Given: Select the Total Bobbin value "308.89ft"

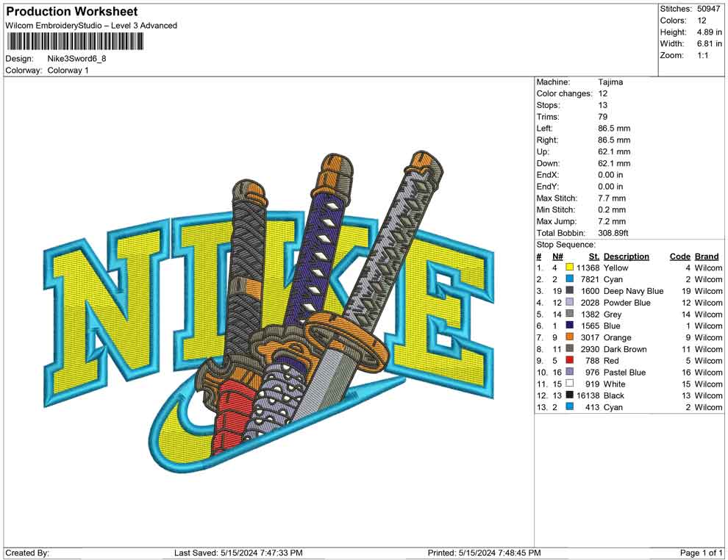Looking at the screenshot, I should coord(613,233).
